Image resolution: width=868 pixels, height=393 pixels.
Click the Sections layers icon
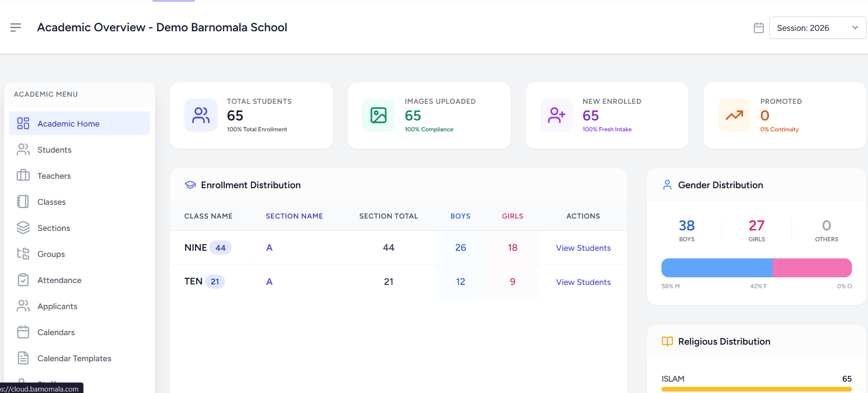[23, 228]
